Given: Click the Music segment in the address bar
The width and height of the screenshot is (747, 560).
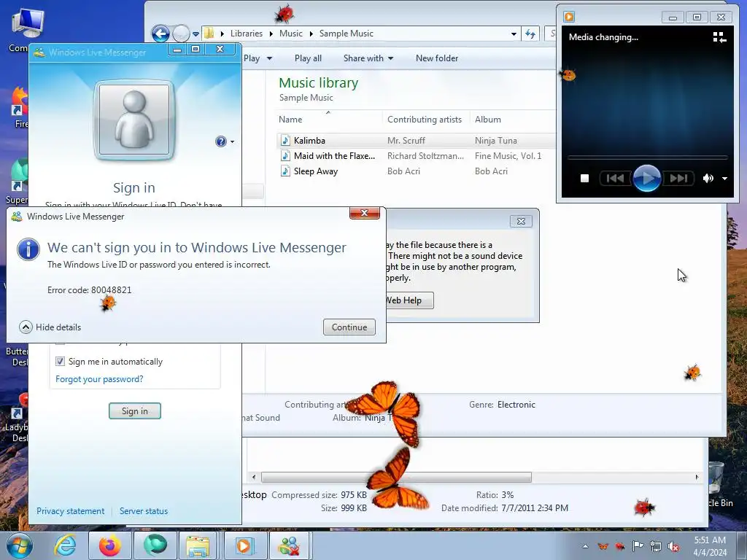Looking at the screenshot, I should pos(290,34).
